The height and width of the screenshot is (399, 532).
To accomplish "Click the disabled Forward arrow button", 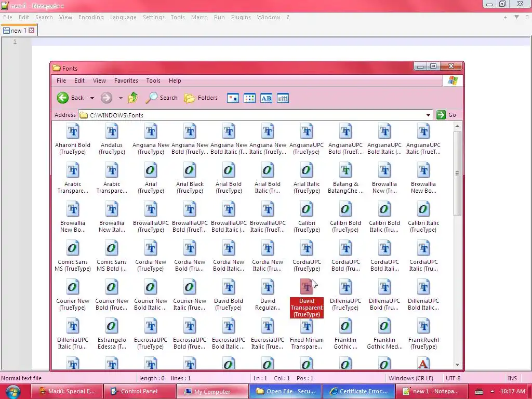I will 107,98.
